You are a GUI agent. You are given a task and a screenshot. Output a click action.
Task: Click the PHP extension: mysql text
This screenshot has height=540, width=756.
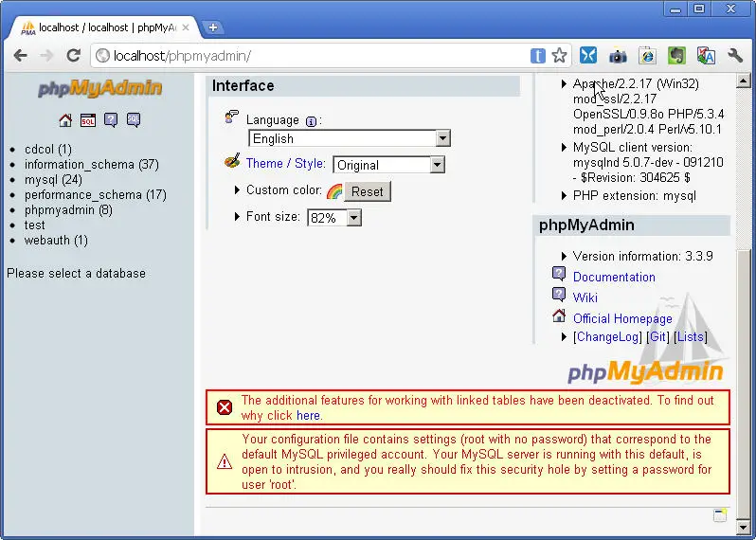(x=635, y=196)
